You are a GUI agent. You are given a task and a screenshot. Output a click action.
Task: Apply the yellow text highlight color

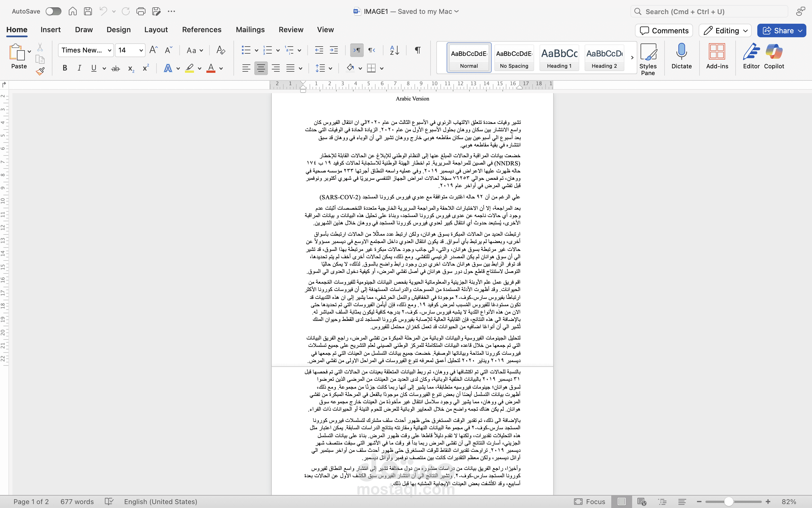189,68
